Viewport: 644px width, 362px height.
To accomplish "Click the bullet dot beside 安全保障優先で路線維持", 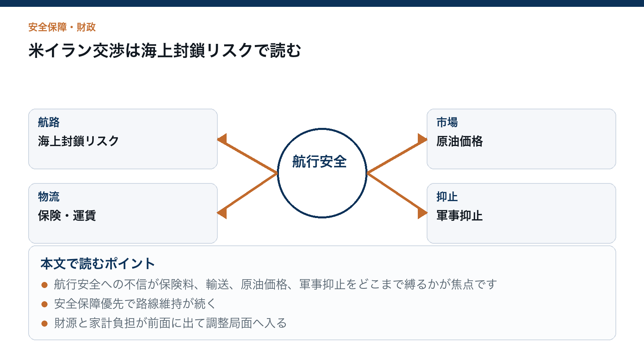I will tap(45, 304).
